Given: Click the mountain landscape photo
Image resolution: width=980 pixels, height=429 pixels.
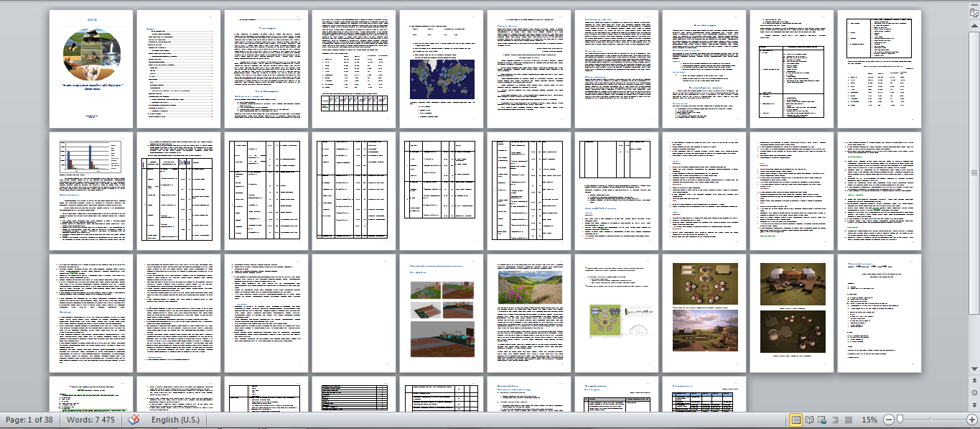Looking at the screenshot, I should tap(529, 287).
